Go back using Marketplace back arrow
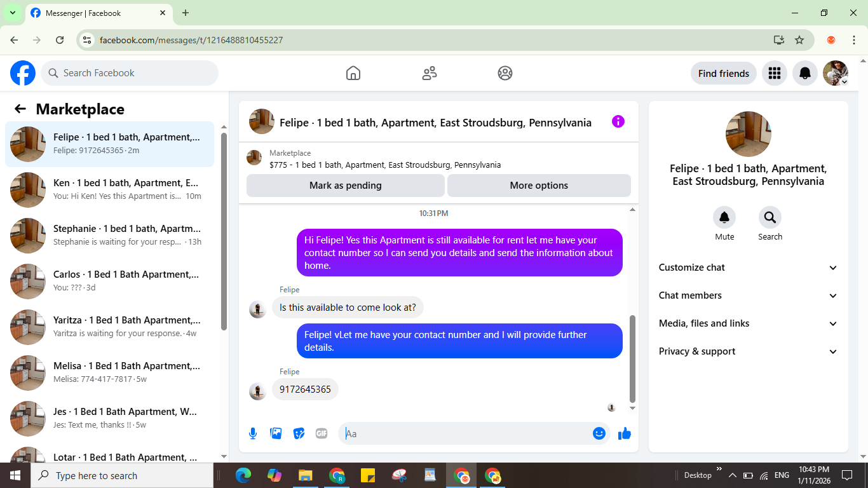868x488 pixels. 20,109
